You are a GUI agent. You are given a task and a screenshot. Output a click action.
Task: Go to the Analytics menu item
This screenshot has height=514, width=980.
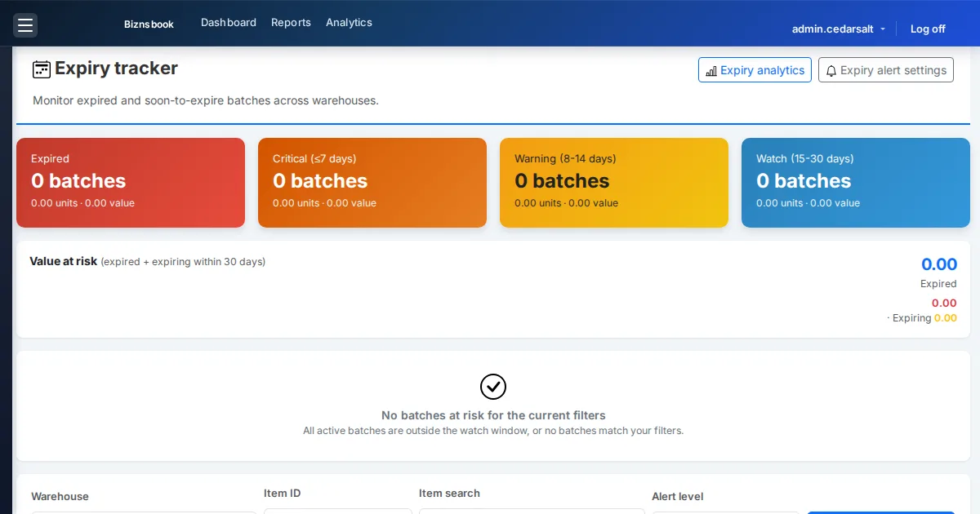pos(349,23)
